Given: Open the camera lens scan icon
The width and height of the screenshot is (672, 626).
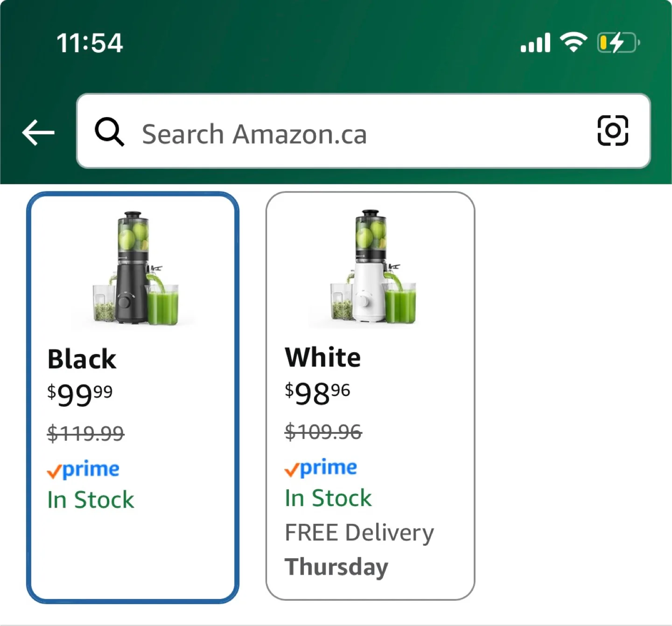Looking at the screenshot, I should click(613, 131).
